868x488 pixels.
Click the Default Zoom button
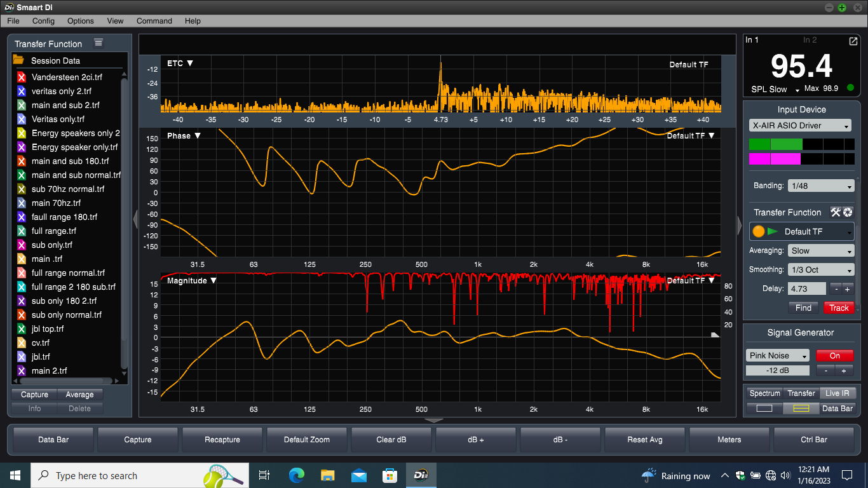[x=306, y=439]
